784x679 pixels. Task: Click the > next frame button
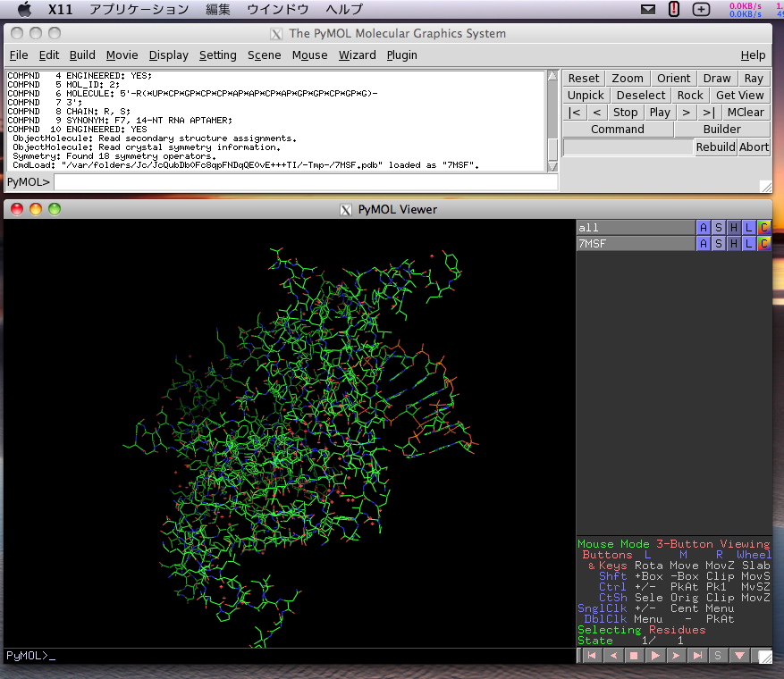point(686,113)
